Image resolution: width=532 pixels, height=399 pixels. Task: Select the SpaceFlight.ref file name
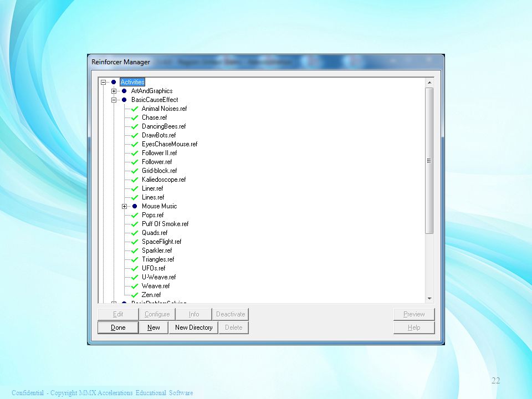[161, 242]
